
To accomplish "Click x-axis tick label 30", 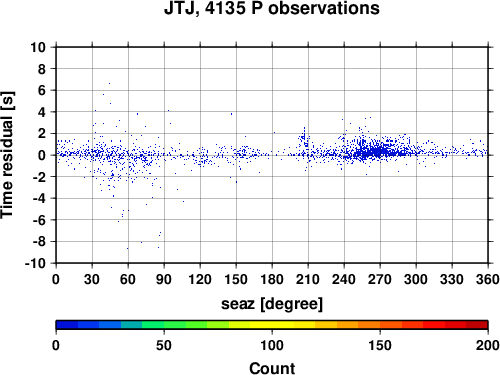I will 92,279.
